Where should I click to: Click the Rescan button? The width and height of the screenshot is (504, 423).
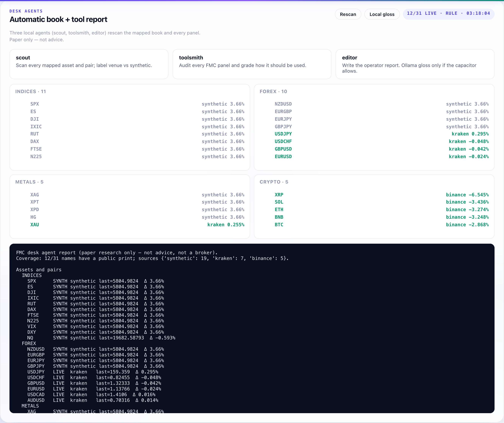[x=348, y=14]
